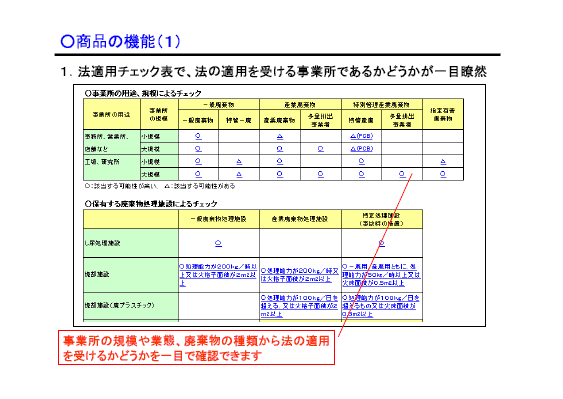This screenshot has width=563, height=399.
Task: Click the 特別管理産業廃棄物 group header
Action: (x=382, y=105)
